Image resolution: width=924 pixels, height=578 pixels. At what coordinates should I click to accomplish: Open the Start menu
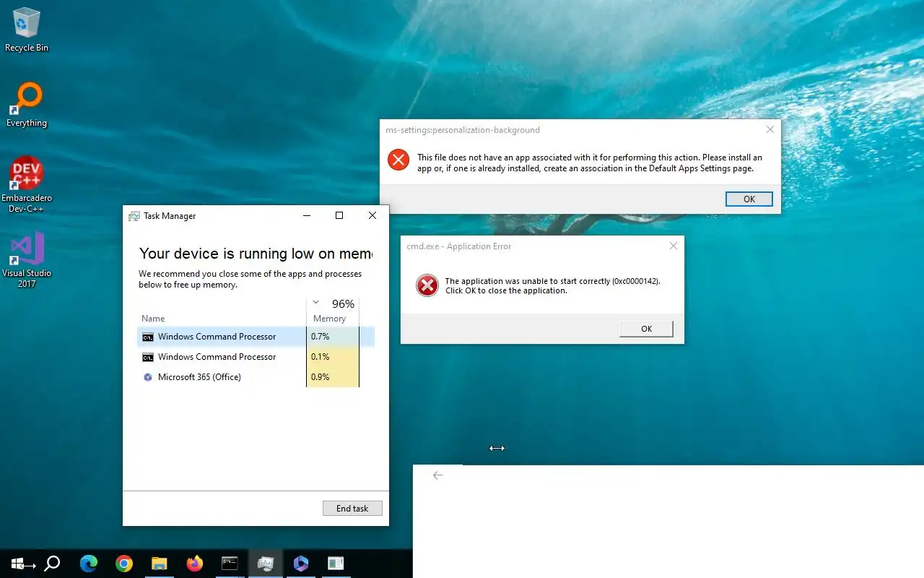click(x=19, y=564)
